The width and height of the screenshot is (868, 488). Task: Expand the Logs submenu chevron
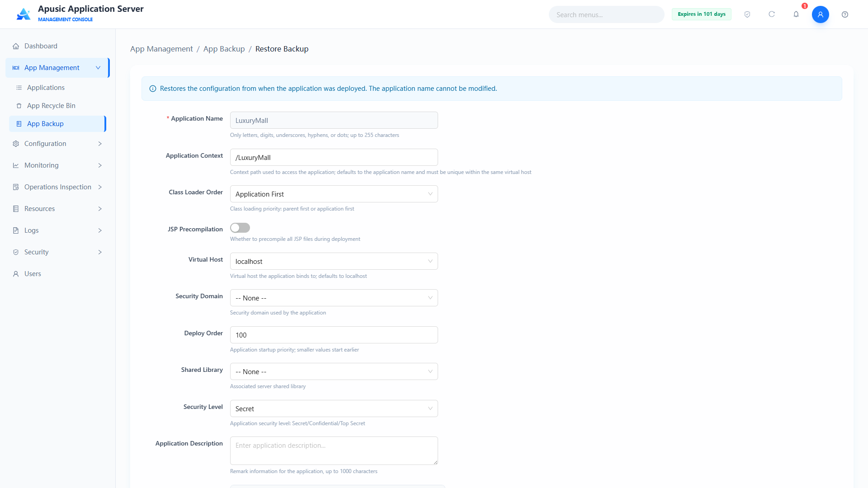click(100, 230)
